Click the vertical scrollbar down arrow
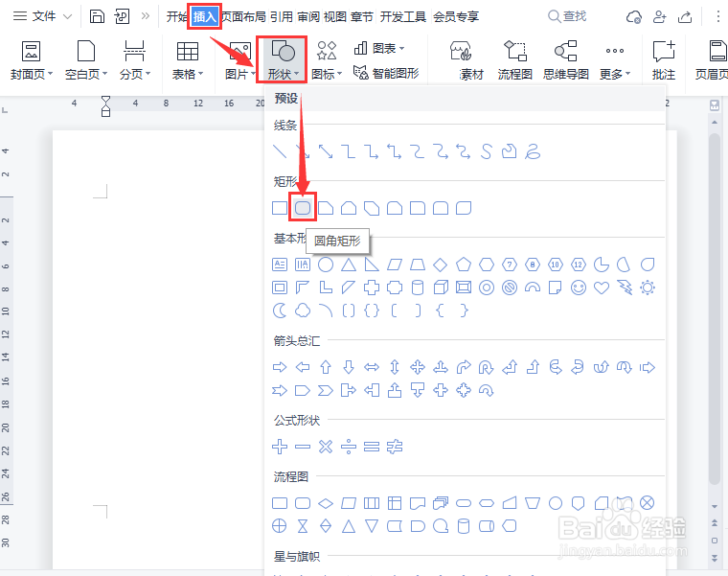 click(714, 506)
